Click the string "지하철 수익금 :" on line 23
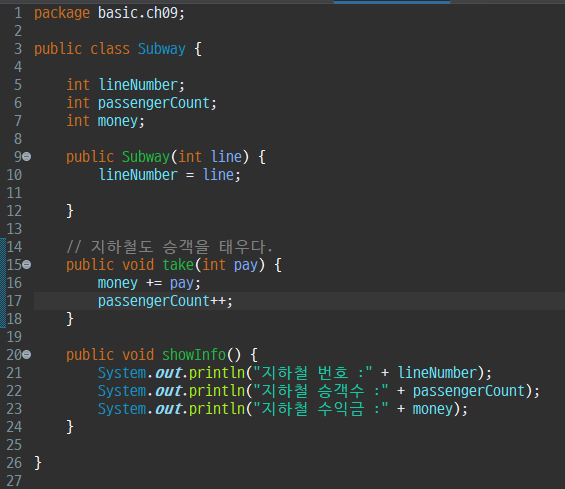Viewport: 565px width, 489px height. click(321, 409)
